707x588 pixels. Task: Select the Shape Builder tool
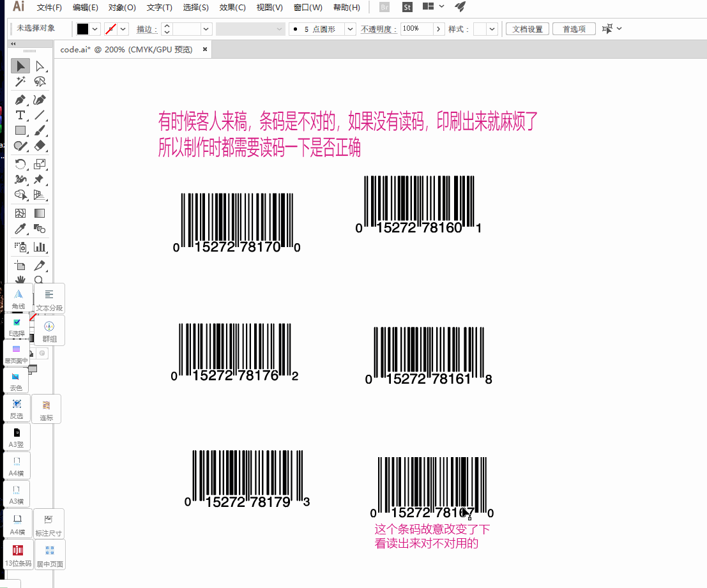click(x=20, y=195)
